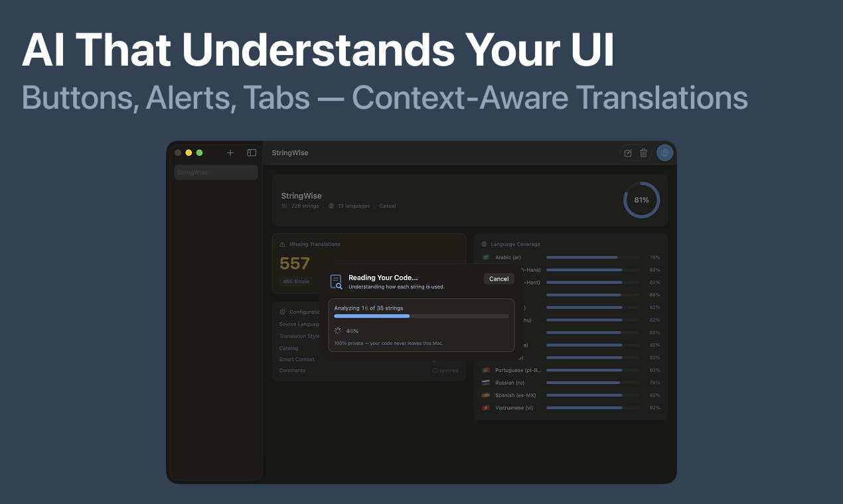
Task: Click the Catalog setting label
Action: (x=289, y=348)
